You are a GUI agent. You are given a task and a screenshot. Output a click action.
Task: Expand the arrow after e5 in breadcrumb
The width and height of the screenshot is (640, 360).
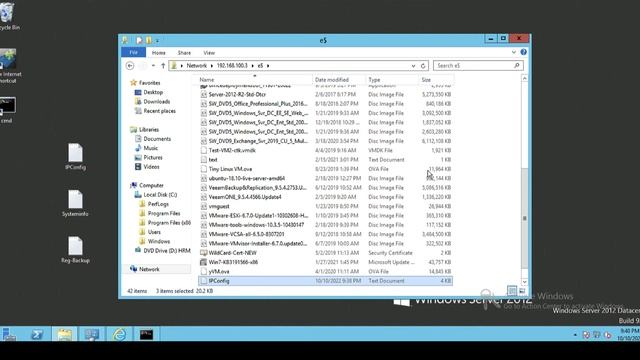(268, 66)
